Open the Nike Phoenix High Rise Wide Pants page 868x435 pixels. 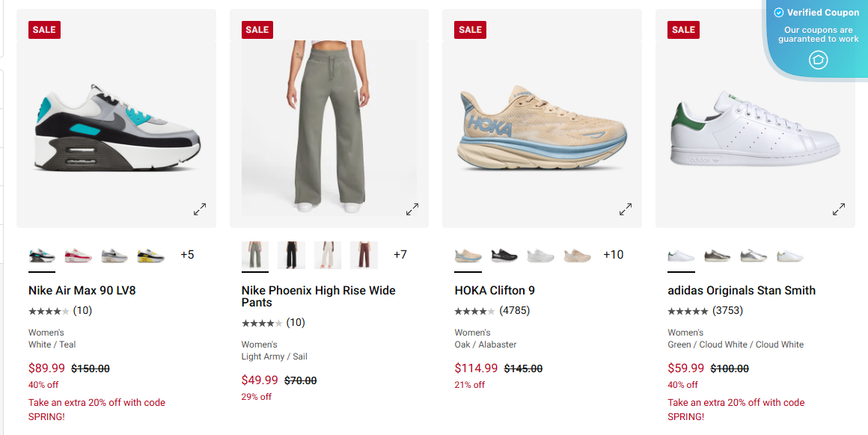point(318,296)
